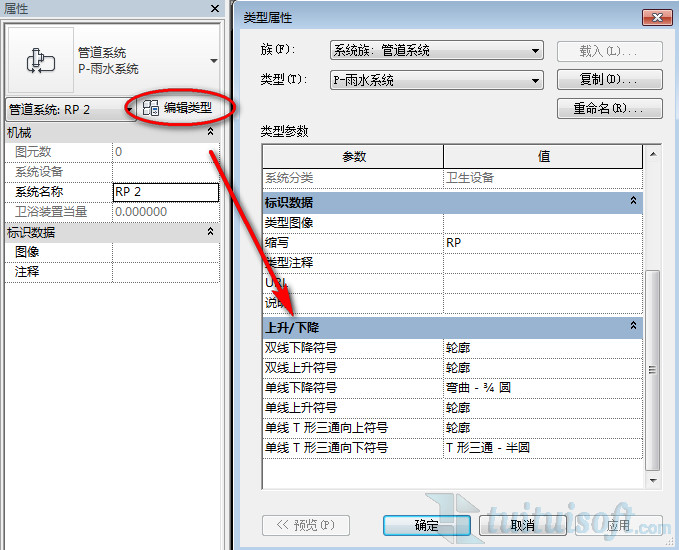This screenshot has width=679, height=550.
Task: Collapse the 机械 section in Properties
Action: 210,132
